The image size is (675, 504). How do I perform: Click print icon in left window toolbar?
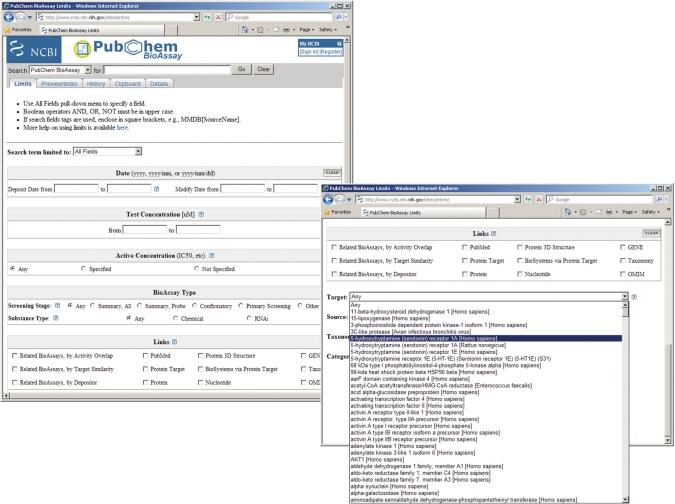pos(286,30)
